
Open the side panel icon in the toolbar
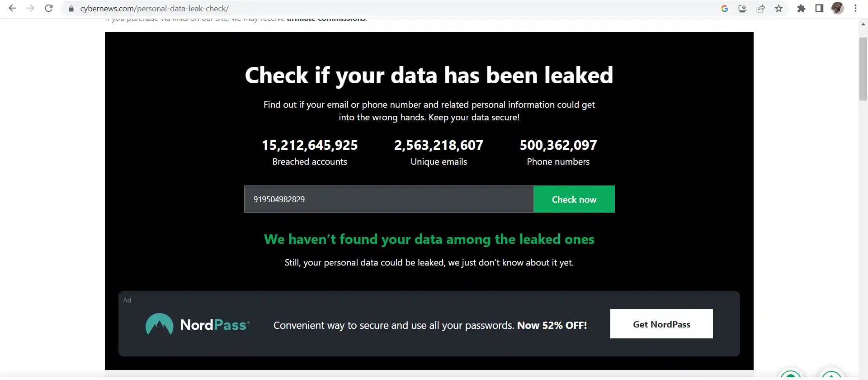click(x=819, y=9)
